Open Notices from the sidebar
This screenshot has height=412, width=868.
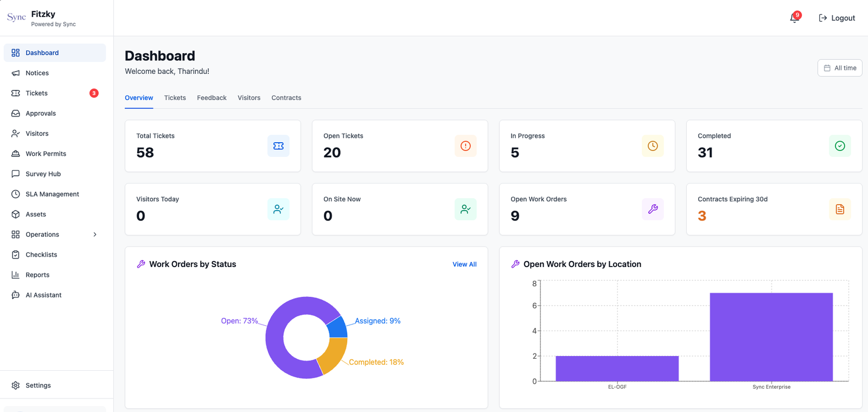click(x=55, y=73)
